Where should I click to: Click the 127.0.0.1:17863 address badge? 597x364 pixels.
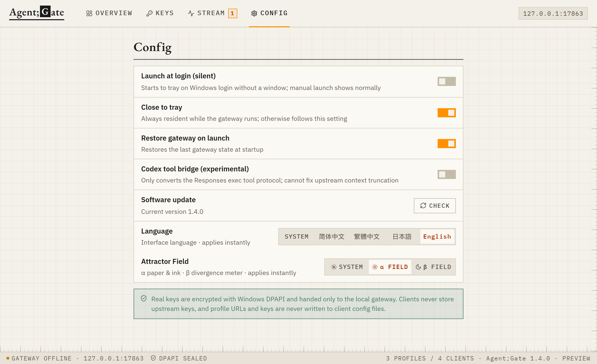[x=553, y=13]
